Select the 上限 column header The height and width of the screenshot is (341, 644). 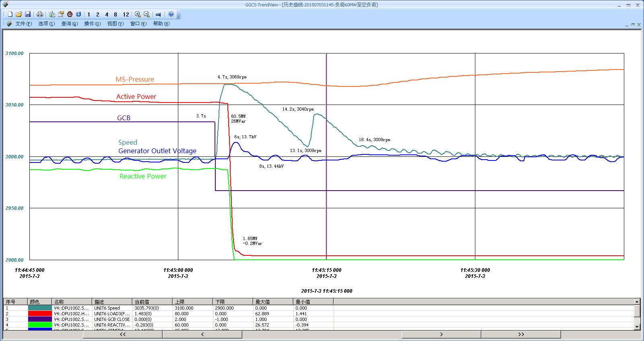(x=193, y=302)
